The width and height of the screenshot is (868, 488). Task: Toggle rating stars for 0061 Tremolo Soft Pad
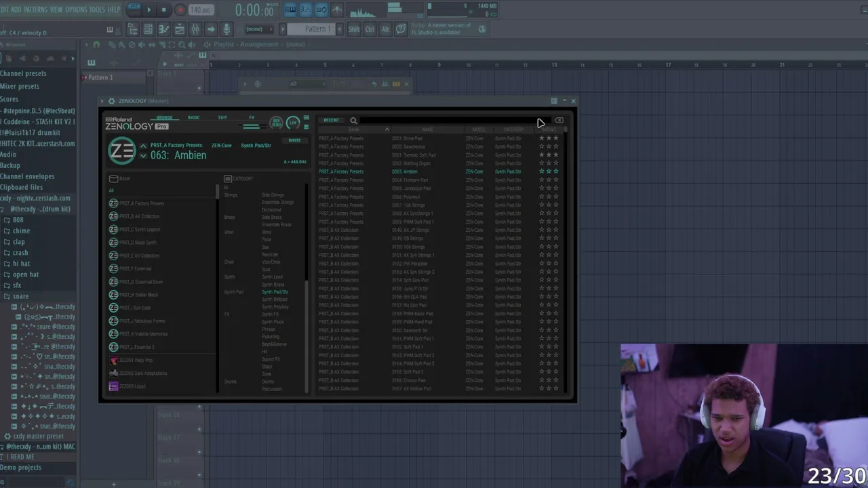click(x=549, y=155)
